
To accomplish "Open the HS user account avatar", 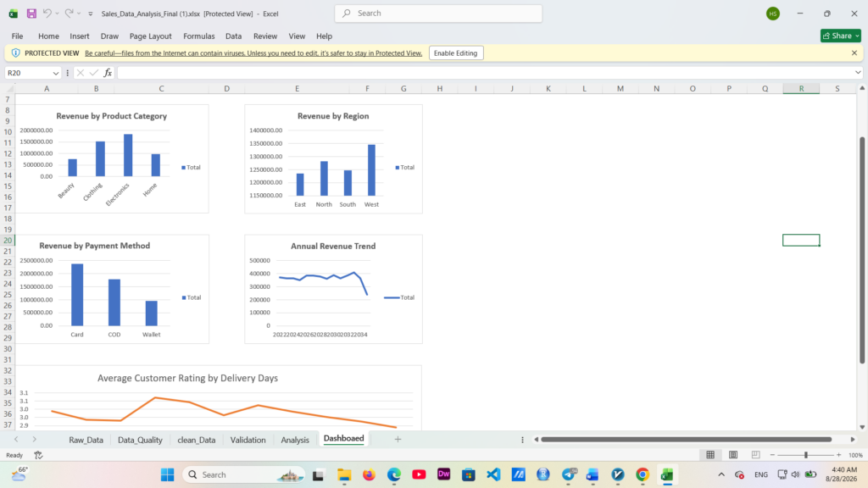I will point(773,14).
